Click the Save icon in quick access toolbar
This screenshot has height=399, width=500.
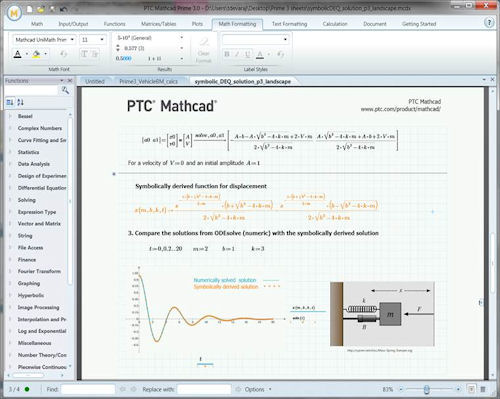(x=52, y=9)
